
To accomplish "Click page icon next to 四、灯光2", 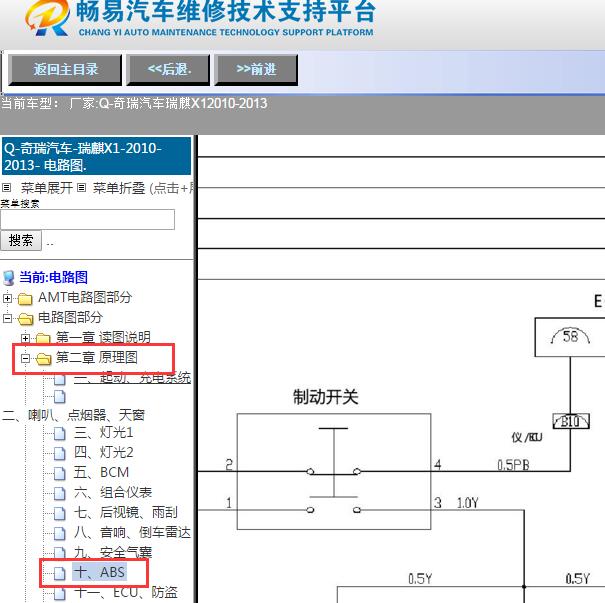I will click(59, 453).
